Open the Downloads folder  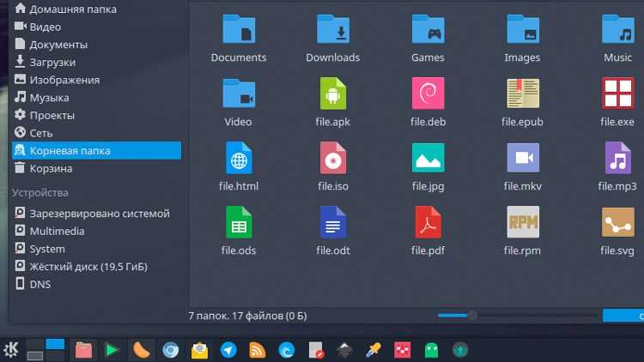(332, 29)
